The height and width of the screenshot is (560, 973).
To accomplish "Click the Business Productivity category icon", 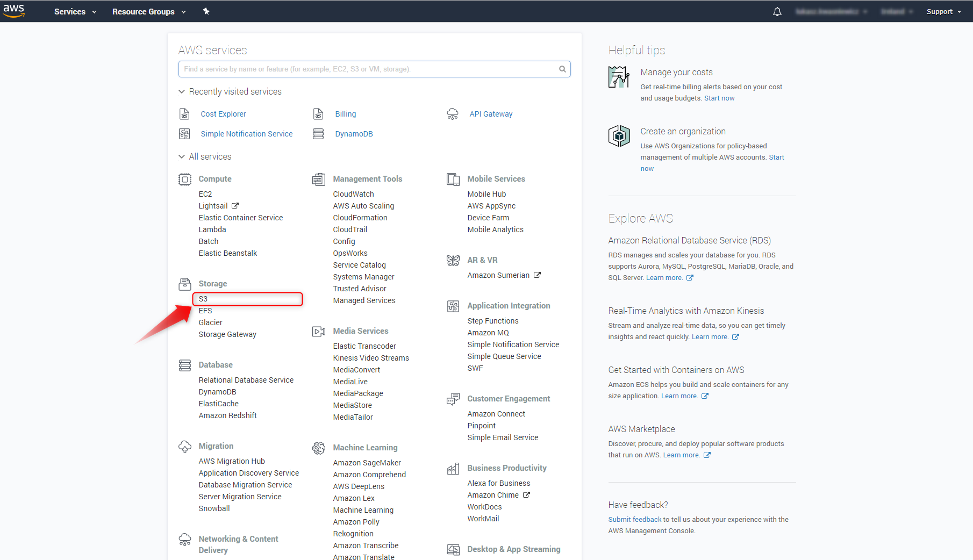I will [453, 469].
